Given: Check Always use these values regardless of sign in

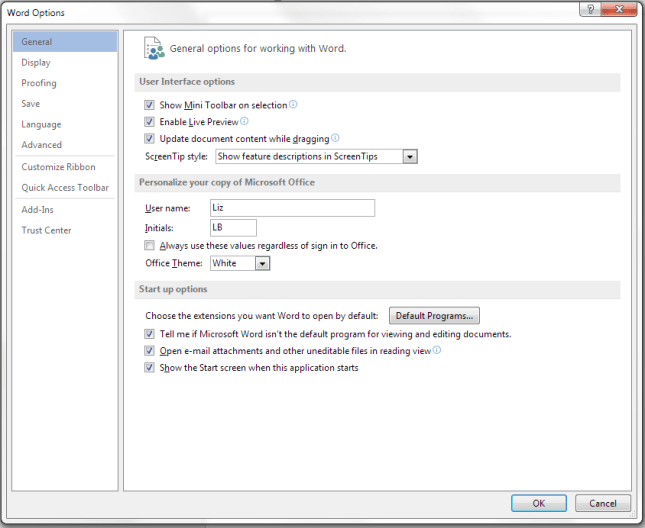Looking at the screenshot, I should click(x=150, y=245).
